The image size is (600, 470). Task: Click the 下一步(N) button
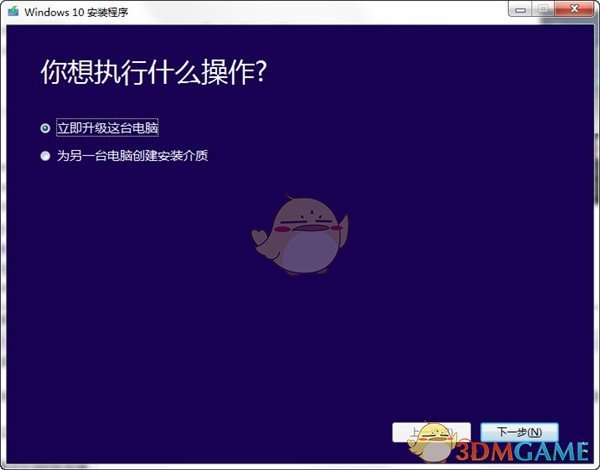[x=519, y=432]
